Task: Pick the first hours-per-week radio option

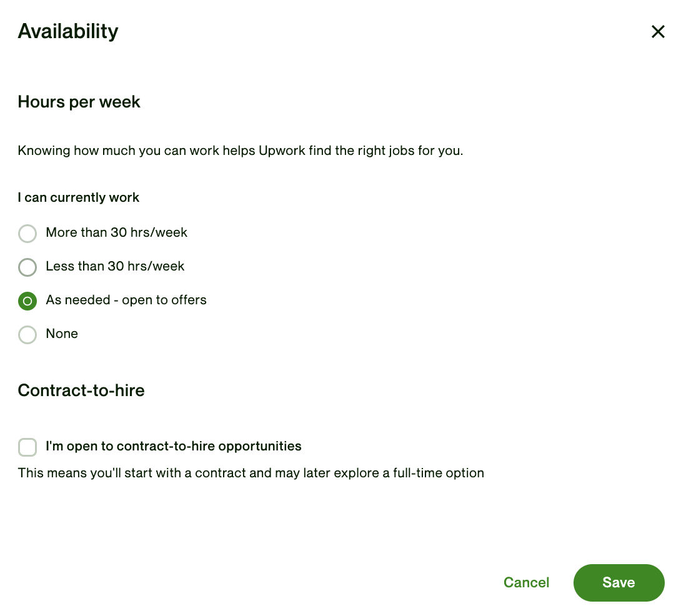Action: click(27, 233)
